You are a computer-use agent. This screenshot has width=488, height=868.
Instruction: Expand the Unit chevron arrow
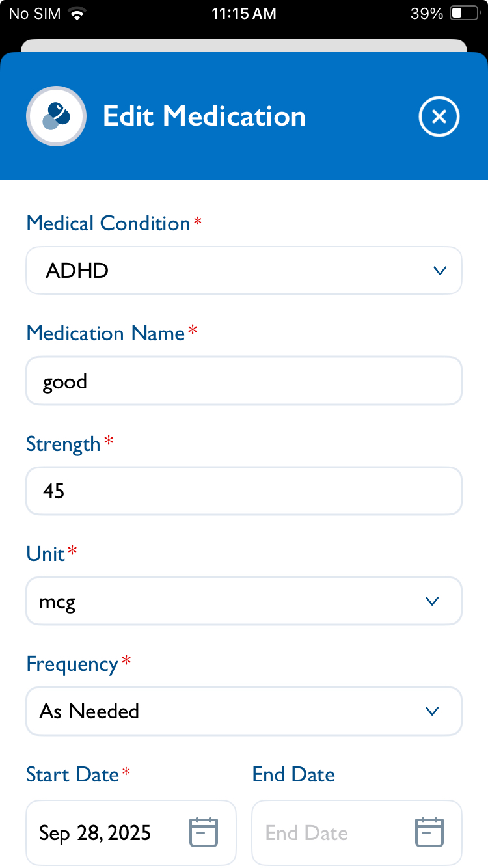pos(432,601)
